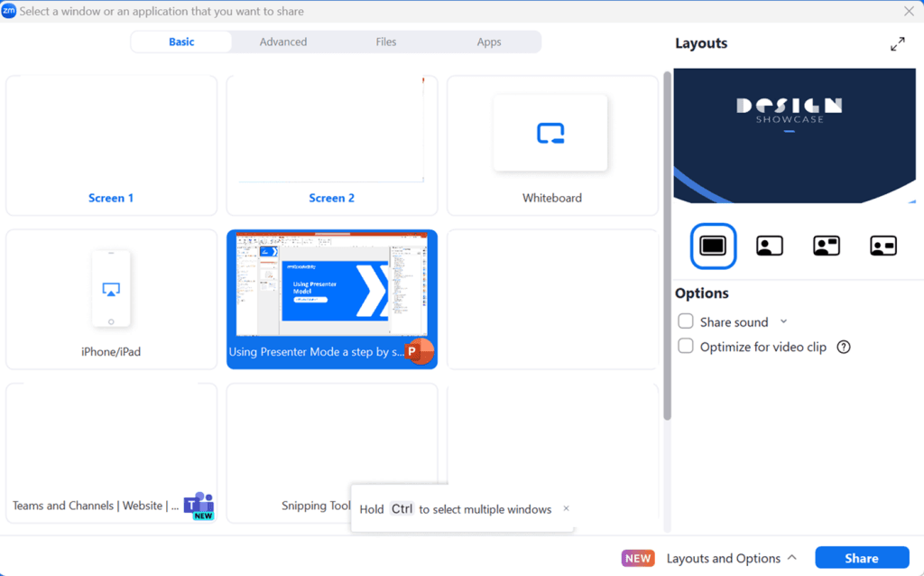This screenshot has height=576, width=924.
Task: Select the fourth side-by-side speaker layout
Action: click(x=882, y=246)
